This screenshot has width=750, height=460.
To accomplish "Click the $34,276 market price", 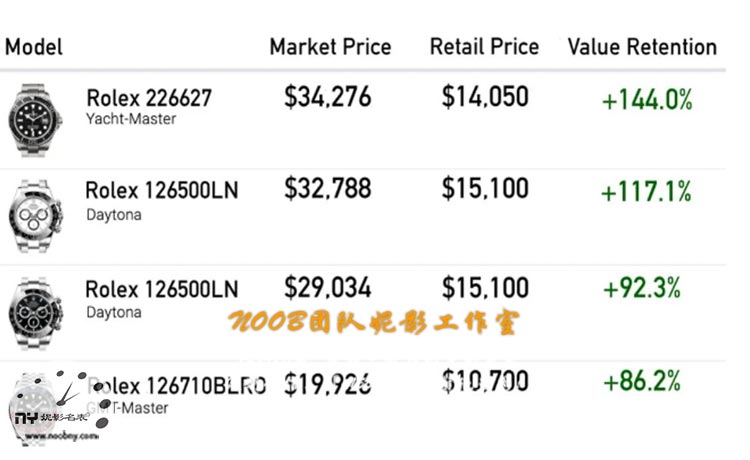I will pos(328,97).
